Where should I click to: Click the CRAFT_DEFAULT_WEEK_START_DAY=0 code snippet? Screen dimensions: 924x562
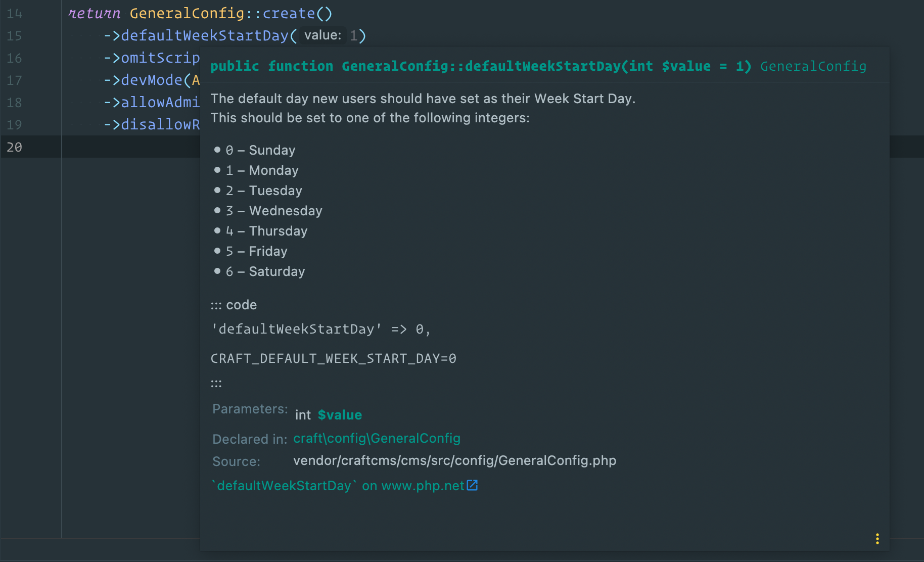tap(333, 358)
